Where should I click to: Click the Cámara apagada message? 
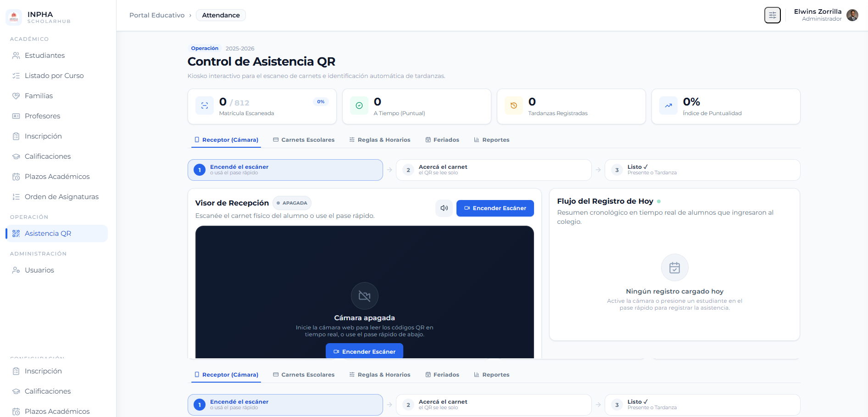click(x=364, y=318)
